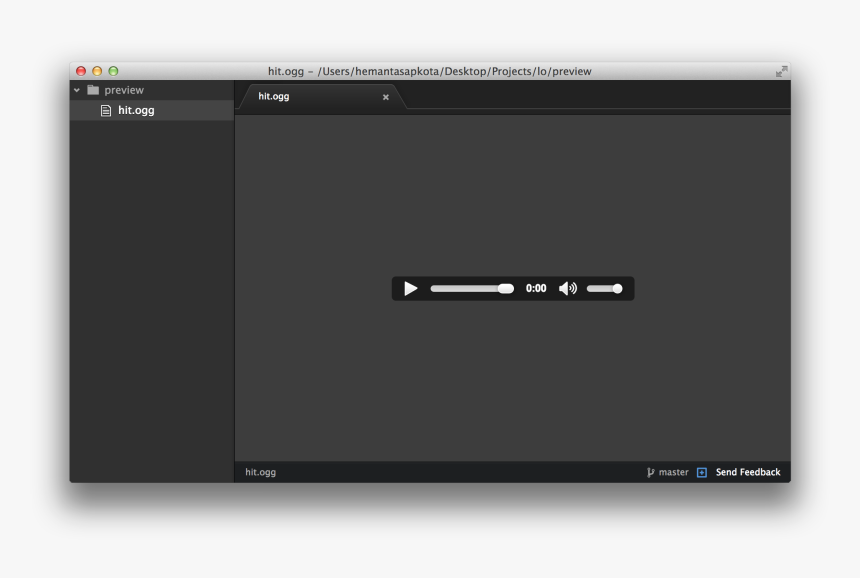
Task: Close the window with the red button
Action: click(81, 71)
